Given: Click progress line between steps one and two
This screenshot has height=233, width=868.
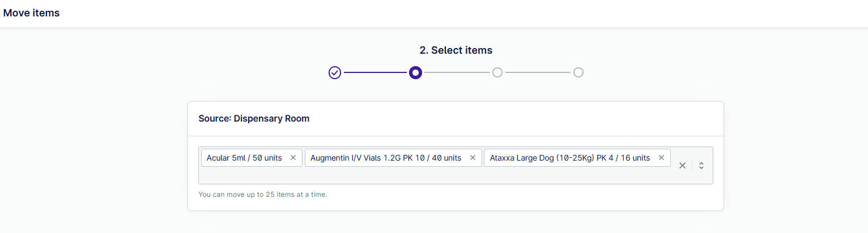Looking at the screenshot, I should pyautogui.click(x=375, y=72).
